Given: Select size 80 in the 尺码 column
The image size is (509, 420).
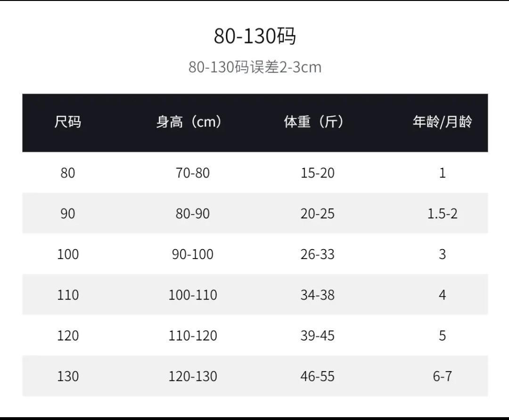Looking at the screenshot, I should (67, 173).
